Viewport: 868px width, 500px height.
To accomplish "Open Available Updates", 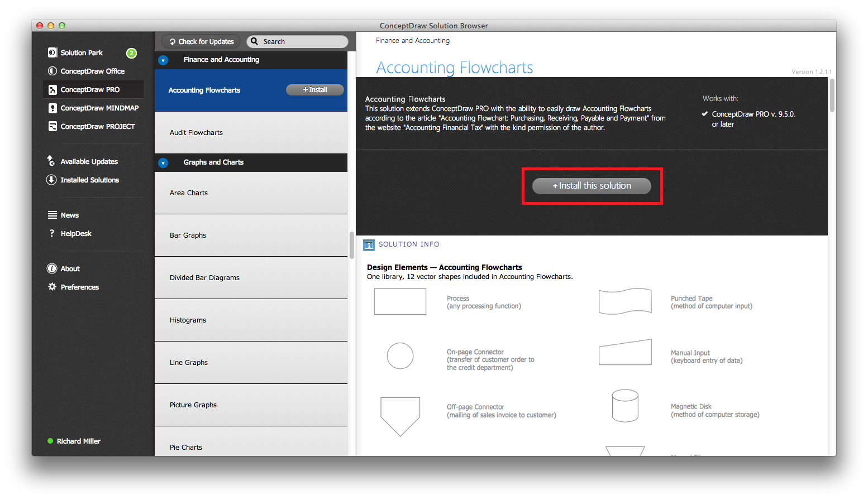I will pyautogui.click(x=89, y=161).
